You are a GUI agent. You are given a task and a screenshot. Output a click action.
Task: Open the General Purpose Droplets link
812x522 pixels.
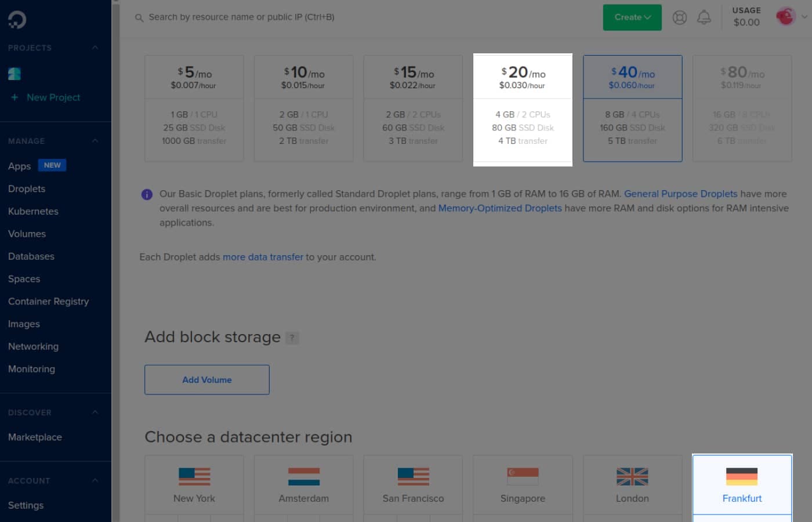680,194
